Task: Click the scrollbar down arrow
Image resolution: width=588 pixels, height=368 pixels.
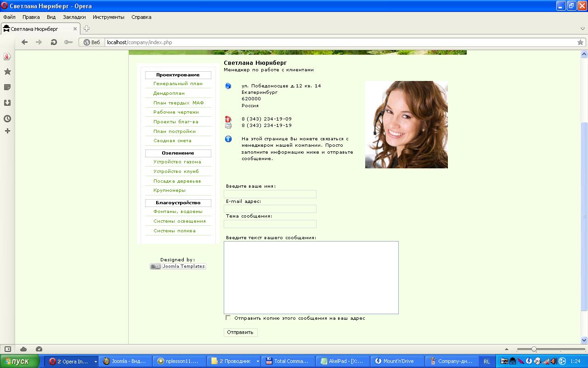Action: (x=584, y=340)
